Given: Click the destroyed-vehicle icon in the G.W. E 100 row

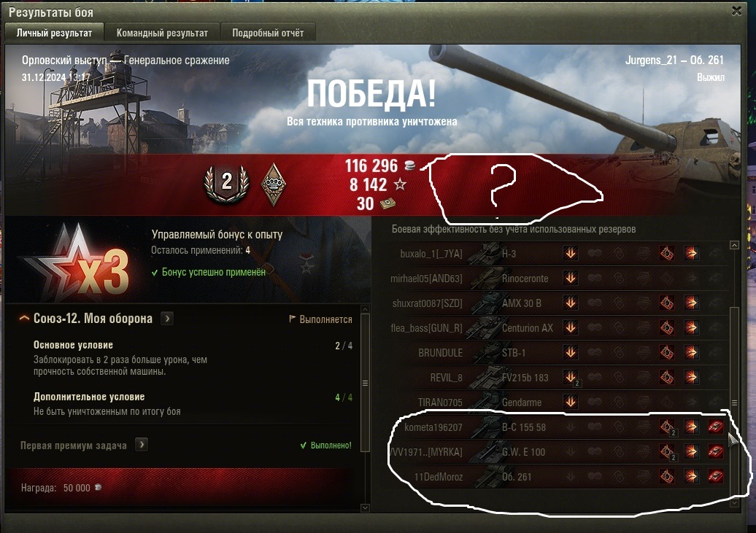Looking at the screenshot, I should click(715, 451).
